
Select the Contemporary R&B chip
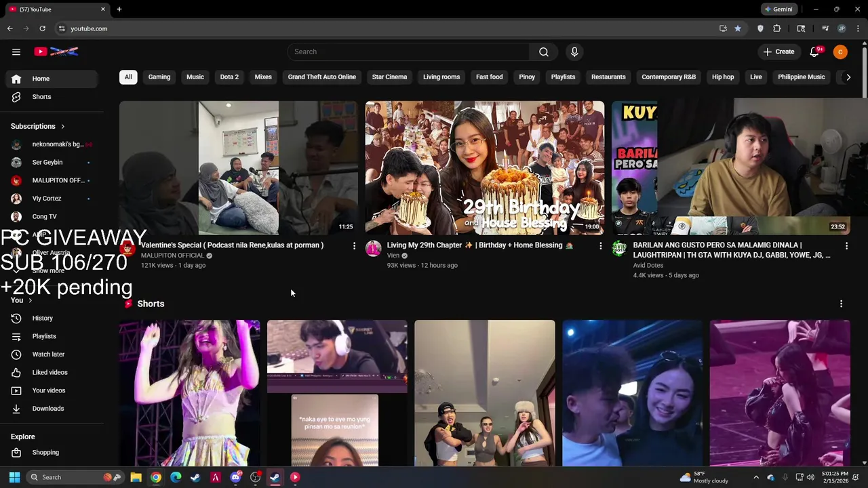coord(669,77)
